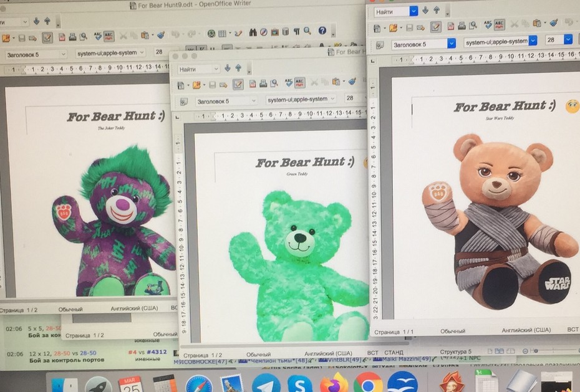Click the 'Star Wars Teddy' caption text
Screen dimensions: 580x392
500,118
